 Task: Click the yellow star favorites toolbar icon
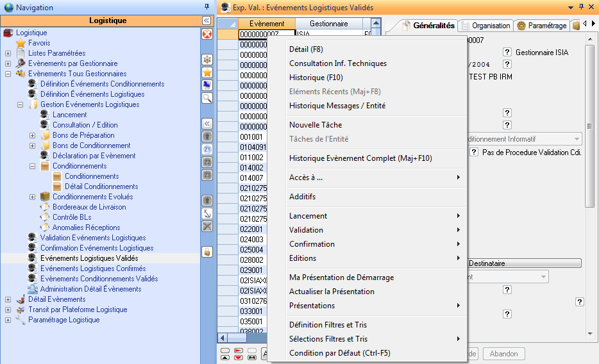207,72
